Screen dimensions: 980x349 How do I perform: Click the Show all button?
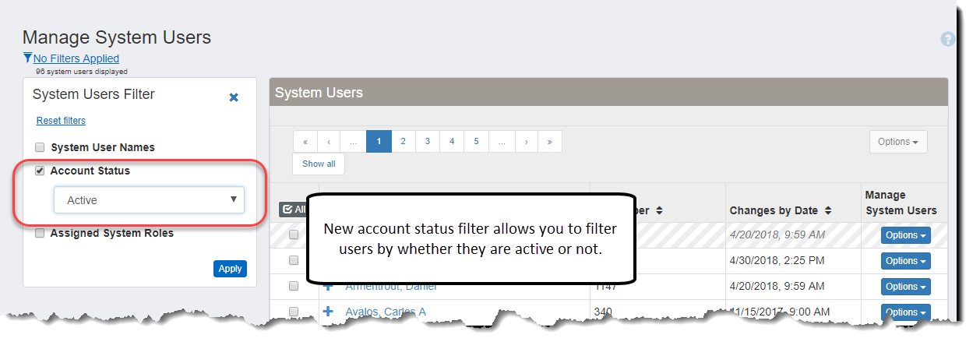pyautogui.click(x=319, y=164)
